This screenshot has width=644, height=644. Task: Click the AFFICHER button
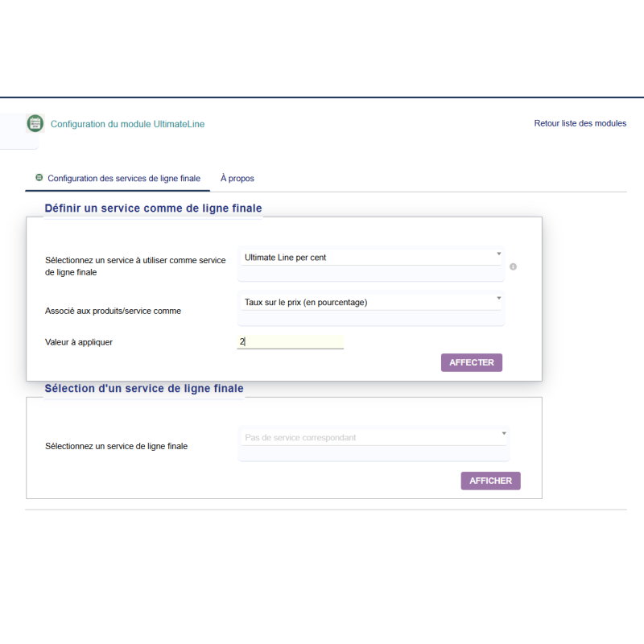490,481
